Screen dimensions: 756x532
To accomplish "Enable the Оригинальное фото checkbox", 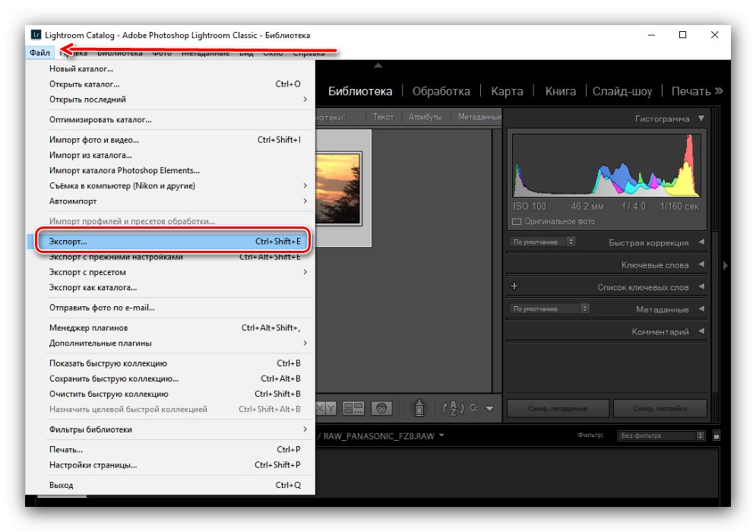I will pyautogui.click(x=518, y=220).
